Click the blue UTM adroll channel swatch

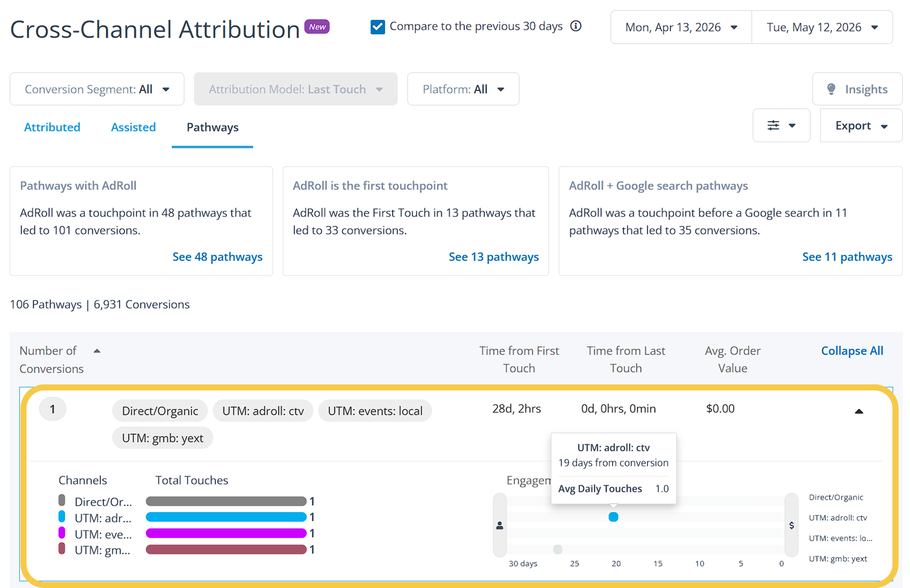pos(61,516)
